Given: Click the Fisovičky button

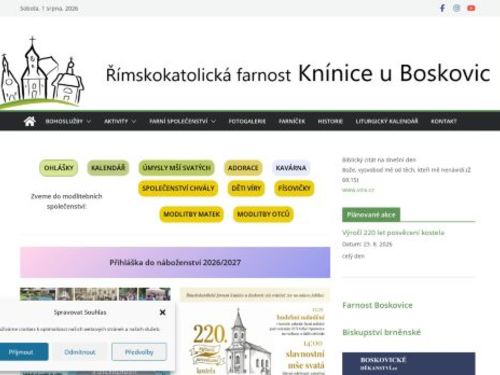Looking at the screenshot, I should click(294, 188).
